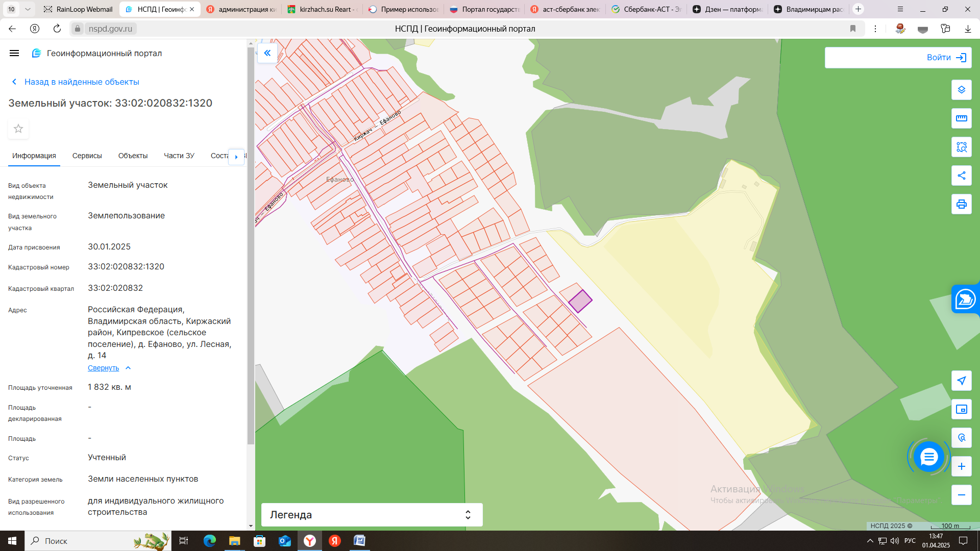
Task: Toggle the overview minimap button
Action: point(961,409)
